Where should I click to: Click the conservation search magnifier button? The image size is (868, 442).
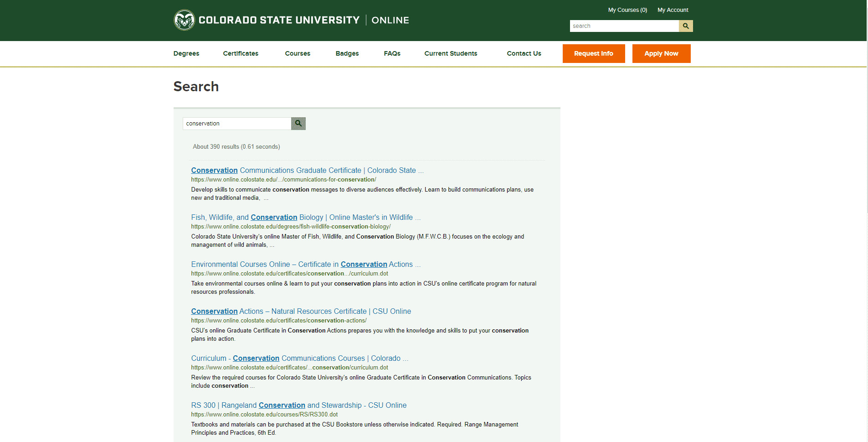298,124
